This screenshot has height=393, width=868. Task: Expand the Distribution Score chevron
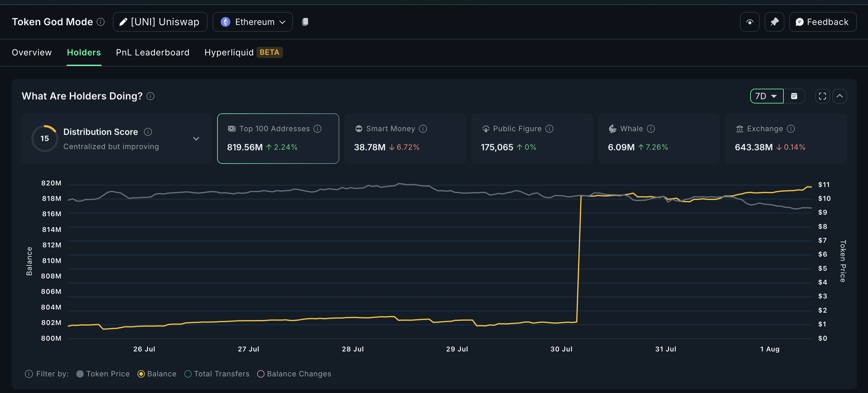(196, 139)
